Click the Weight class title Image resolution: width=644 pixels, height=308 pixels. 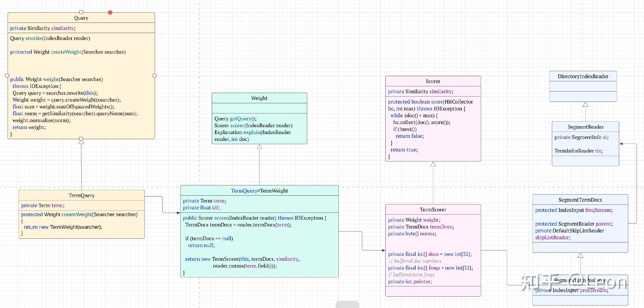259,98
